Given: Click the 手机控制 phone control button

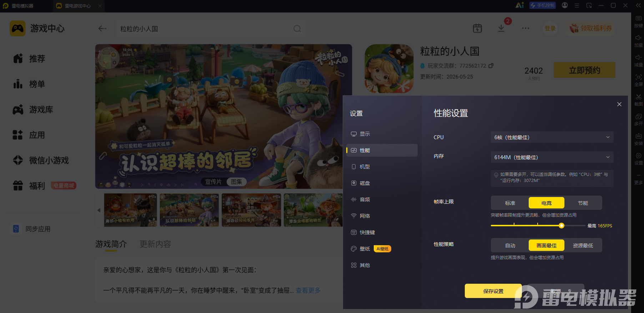Looking at the screenshot, I should pos(543,5).
